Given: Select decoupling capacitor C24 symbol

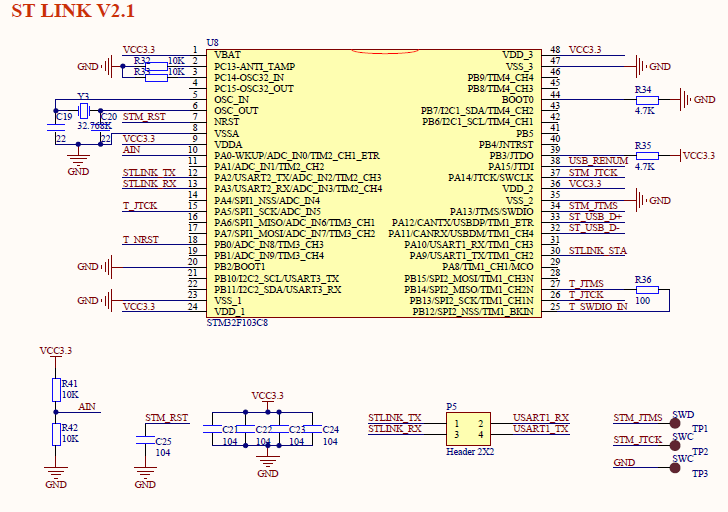Looking at the screenshot, I should [312, 429].
